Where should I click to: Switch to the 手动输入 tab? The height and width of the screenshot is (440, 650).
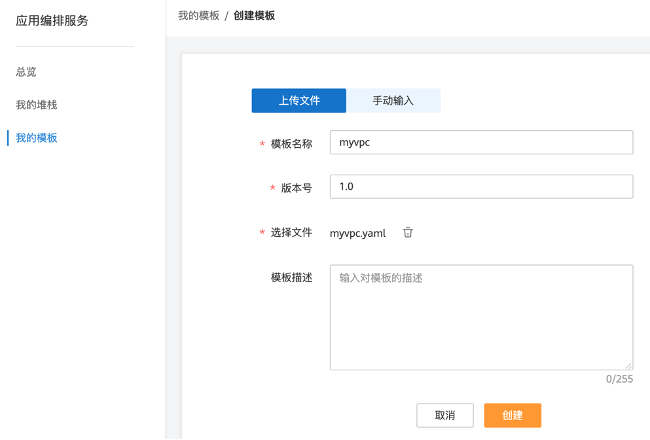point(393,101)
